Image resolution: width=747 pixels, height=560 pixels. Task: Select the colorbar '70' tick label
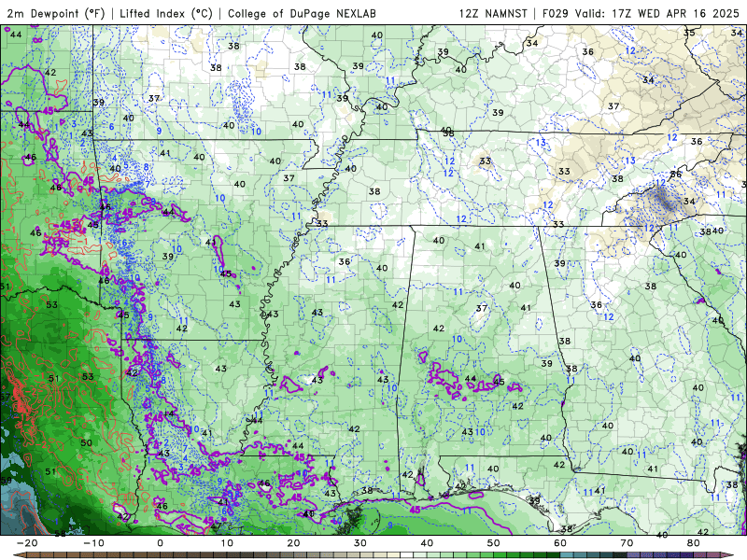627,543
